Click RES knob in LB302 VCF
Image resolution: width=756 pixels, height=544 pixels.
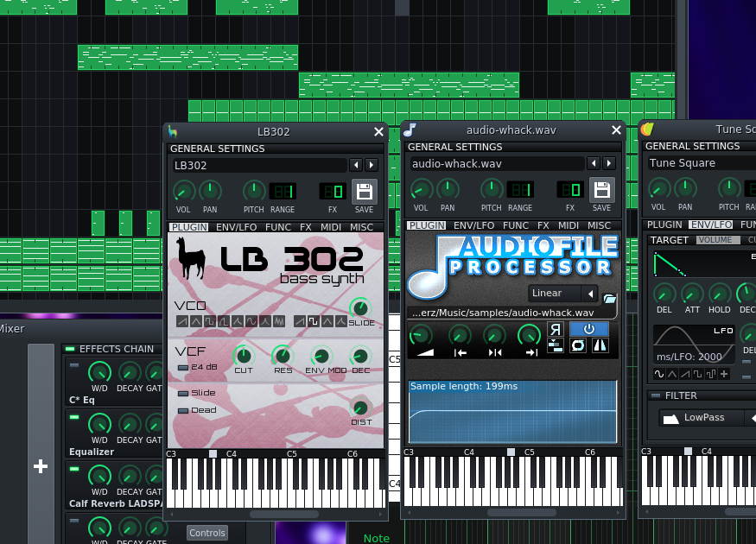click(x=283, y=356)
